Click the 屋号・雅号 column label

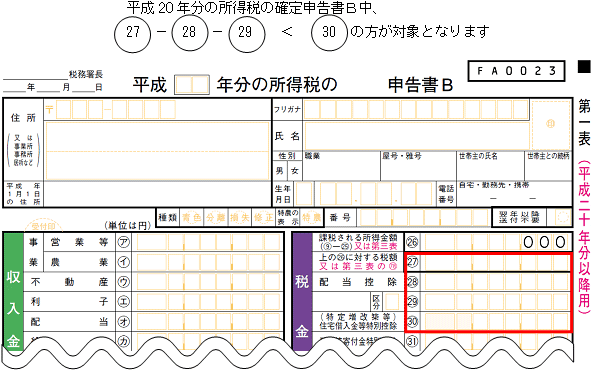[402, 156]
